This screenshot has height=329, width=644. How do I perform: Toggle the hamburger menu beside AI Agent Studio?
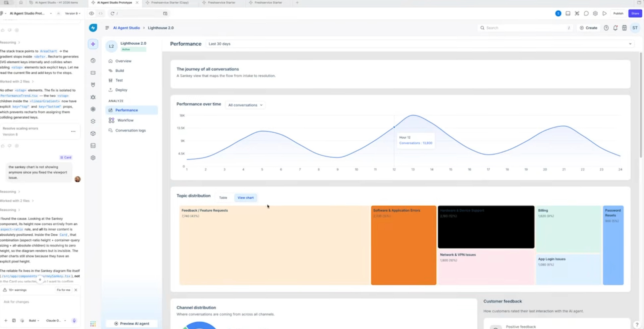click(107, 28)
